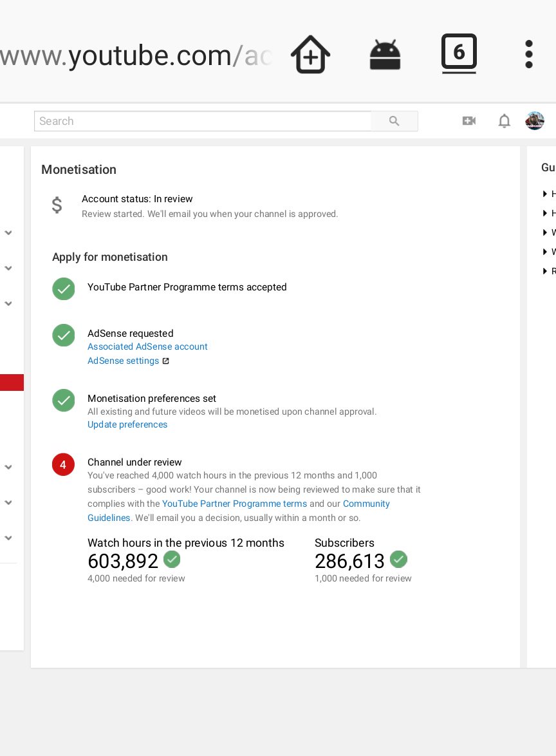The image size is (556, 756).
Task: Open the tab switcher showing 6 tabs
Action: (459, 53)
